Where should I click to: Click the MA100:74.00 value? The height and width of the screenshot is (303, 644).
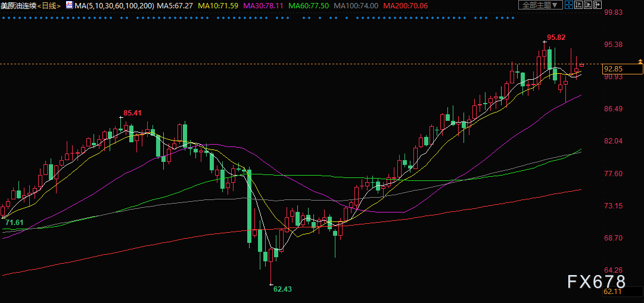(356, 6)
